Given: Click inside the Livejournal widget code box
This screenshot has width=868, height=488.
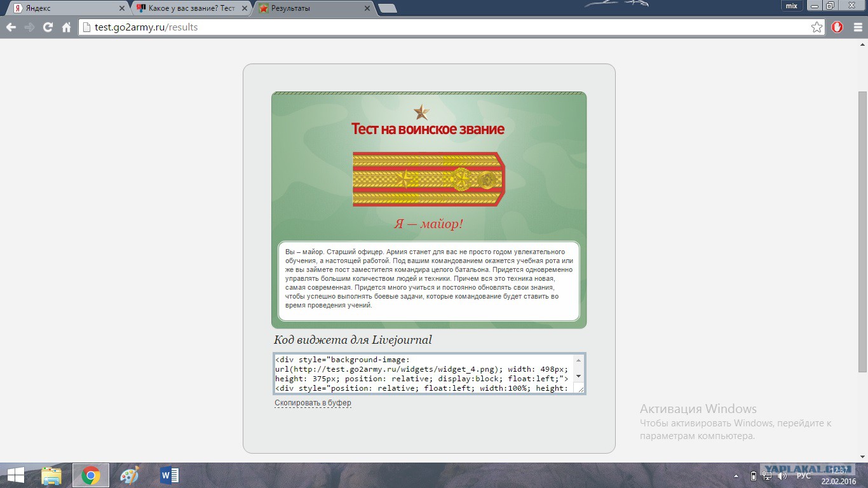Looking at the screenshot, I should click(423, 374).
